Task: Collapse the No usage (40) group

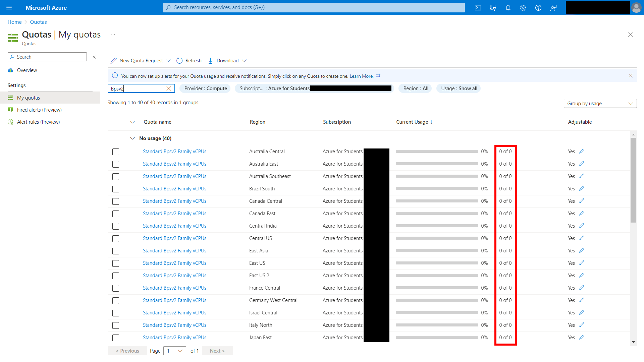Action: 132,138
